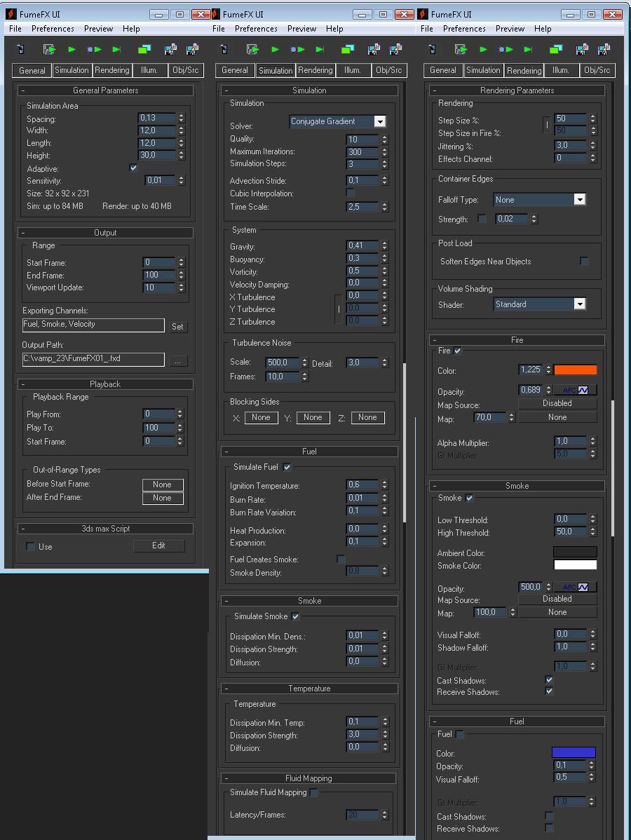The image size is (631, 840).
Task: Start simulation with green play icon in middle window
Action: [275, 49]
